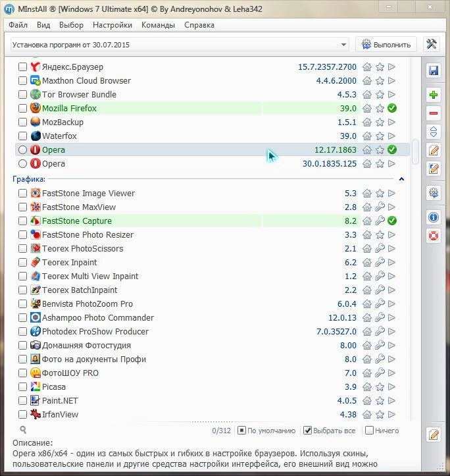Select the Ashampoo Photo Commander row
450x476 pixels.
pos(213,317)
